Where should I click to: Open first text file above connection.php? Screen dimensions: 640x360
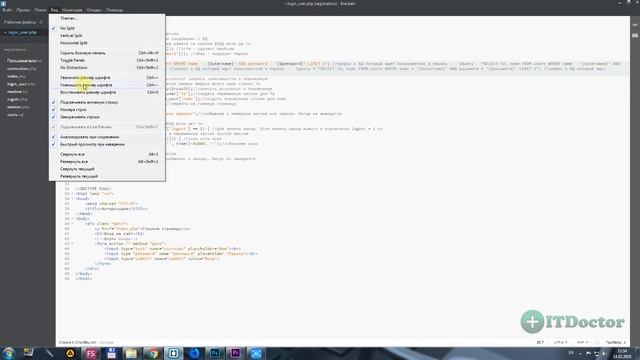[x=24, y=61]
